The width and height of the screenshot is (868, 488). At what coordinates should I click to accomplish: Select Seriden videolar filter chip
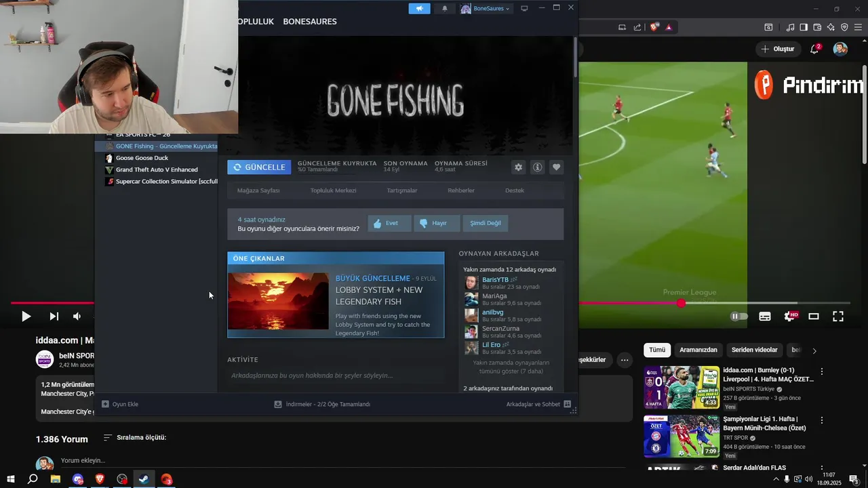(754, 350)
